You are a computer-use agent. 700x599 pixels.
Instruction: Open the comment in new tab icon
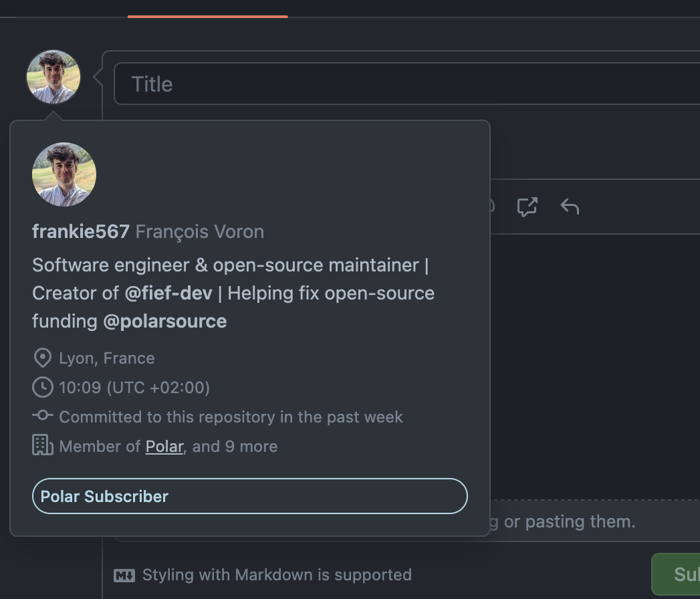527,207
